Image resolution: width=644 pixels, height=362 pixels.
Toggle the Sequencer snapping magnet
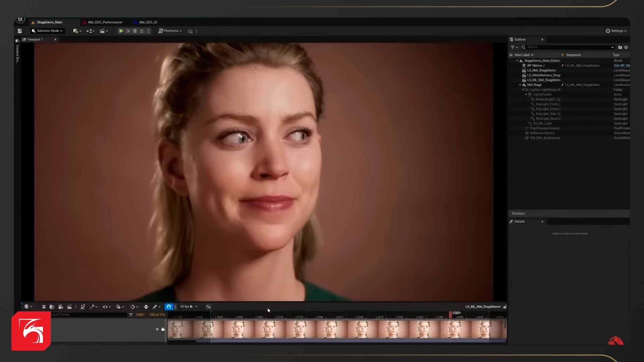click(169, 307)
